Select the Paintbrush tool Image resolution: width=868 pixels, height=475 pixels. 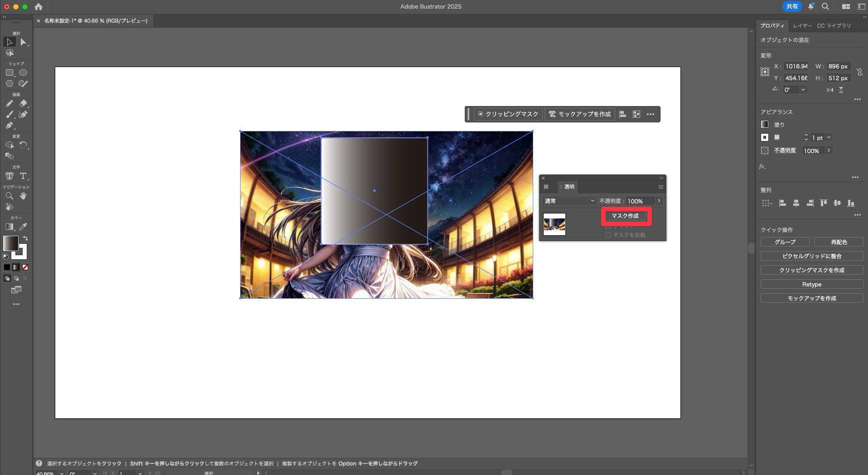pyautogui.click(x=10, y=114)
